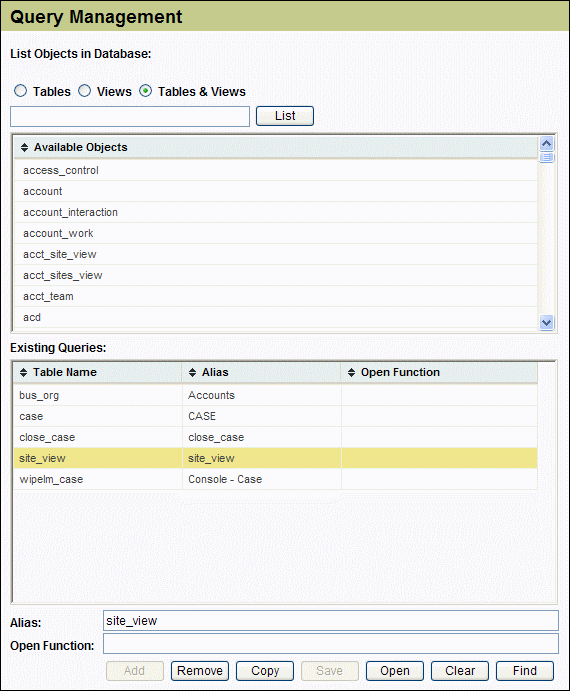The image size is (570, 691).
Task: Click the Alias column sort icon
Action: click(192, 372)
